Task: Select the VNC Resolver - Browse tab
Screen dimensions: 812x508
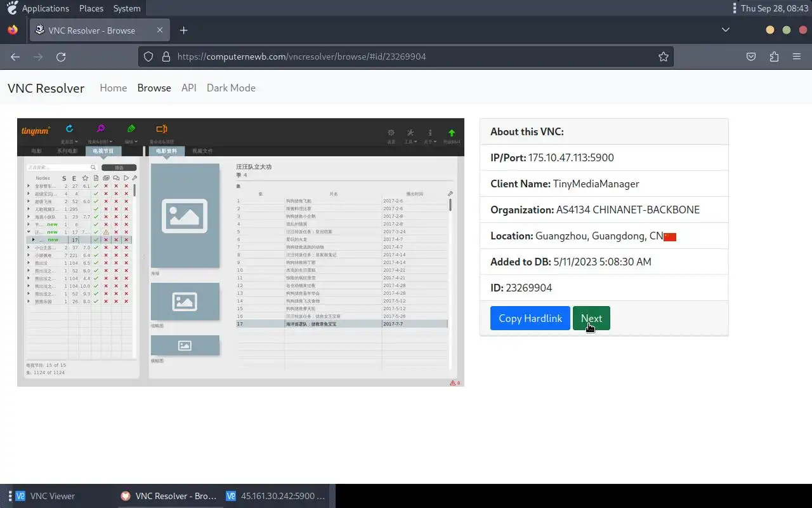Action: (99, 30)
